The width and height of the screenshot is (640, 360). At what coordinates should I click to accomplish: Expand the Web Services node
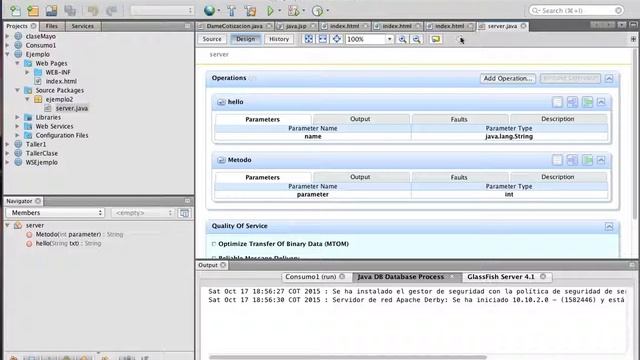point(18,126)
